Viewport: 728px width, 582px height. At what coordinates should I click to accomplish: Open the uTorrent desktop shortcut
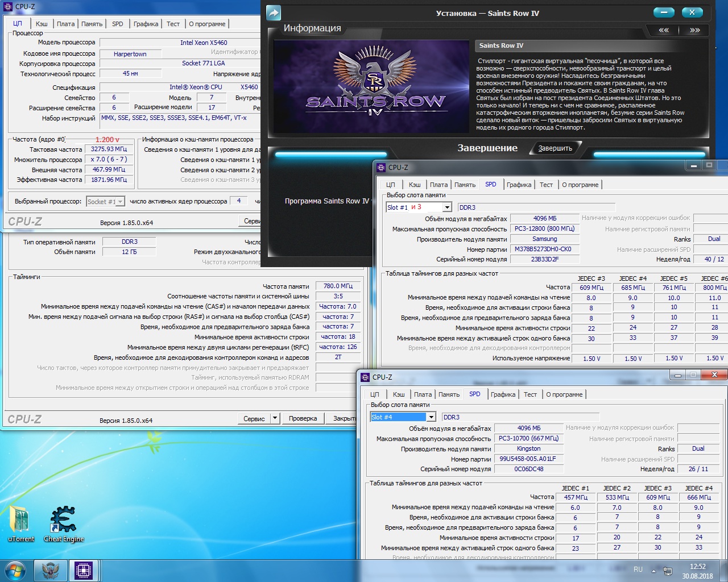(x=21, y=523)
